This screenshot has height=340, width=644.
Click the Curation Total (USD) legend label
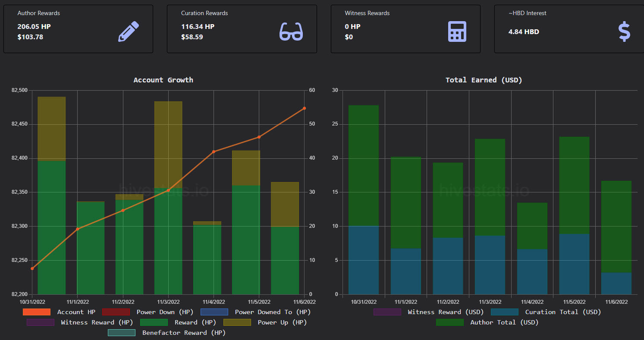click(x=563, y=312)
